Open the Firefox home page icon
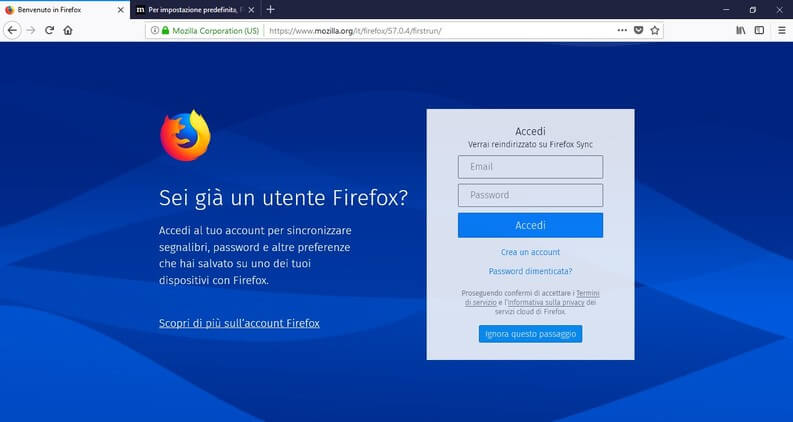Viewport: 793px width, 422px height. [x=68, y=30]
